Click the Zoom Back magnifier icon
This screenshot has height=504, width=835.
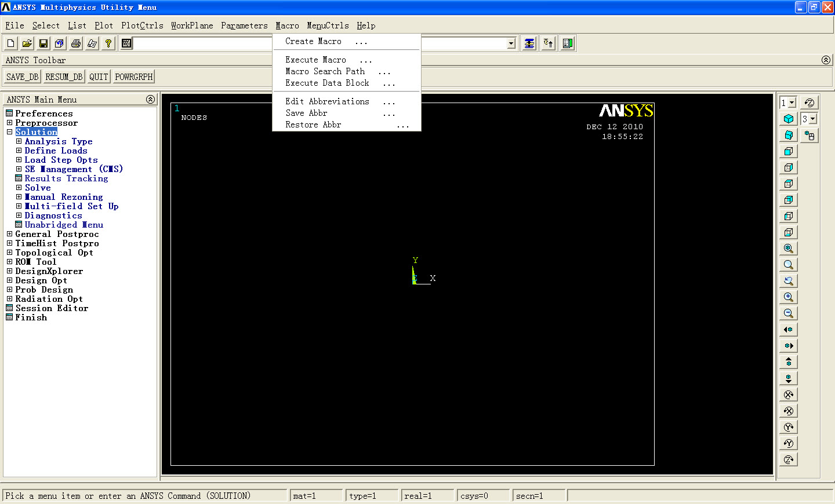[789, 281]
